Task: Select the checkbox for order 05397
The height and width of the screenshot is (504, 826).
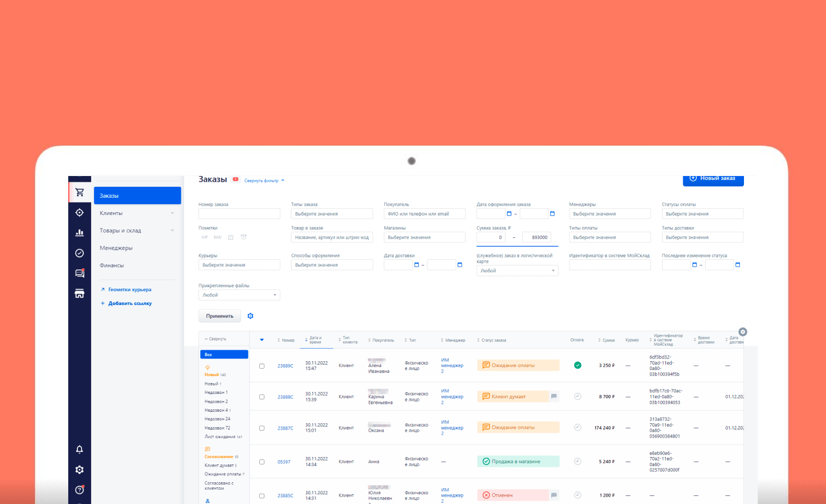Action: click(262, 462)
